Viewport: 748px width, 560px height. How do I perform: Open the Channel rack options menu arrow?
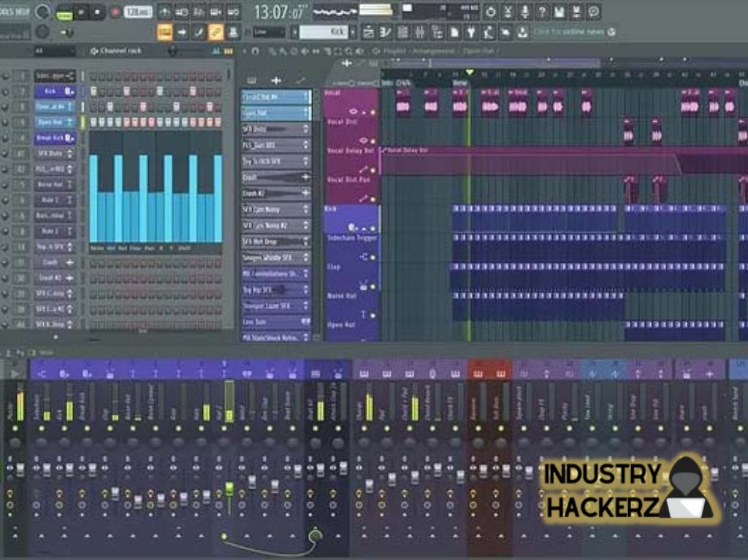click(94, 51)
